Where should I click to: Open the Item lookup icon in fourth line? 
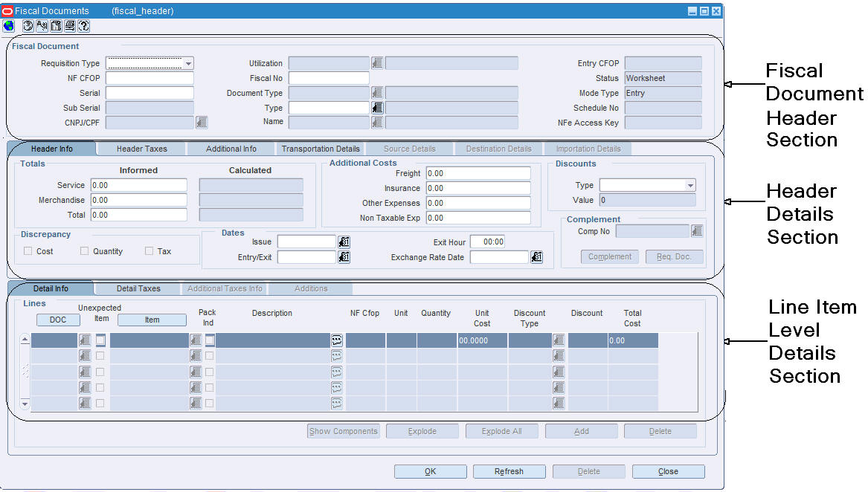coord(196,387)
